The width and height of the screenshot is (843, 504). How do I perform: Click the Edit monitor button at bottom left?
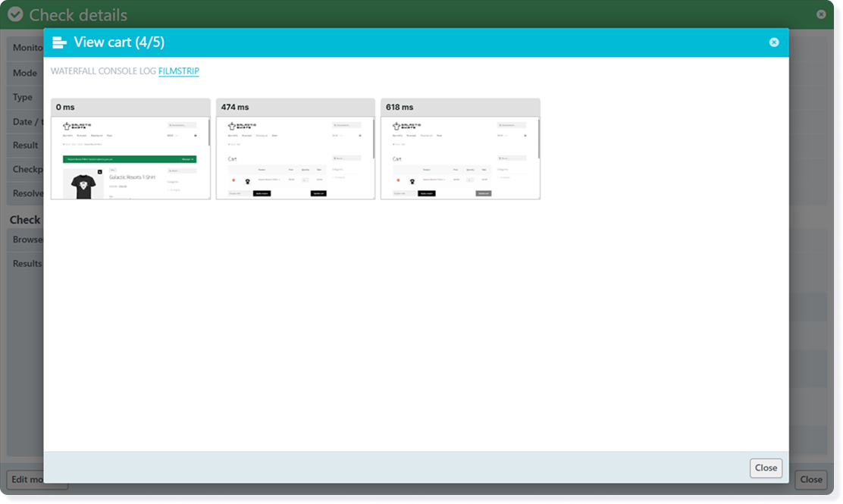(x=35, y=479)
